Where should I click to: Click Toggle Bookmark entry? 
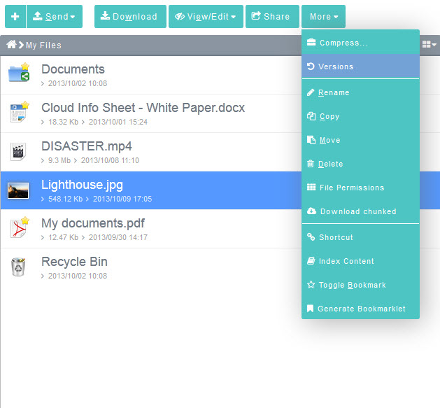360,285
